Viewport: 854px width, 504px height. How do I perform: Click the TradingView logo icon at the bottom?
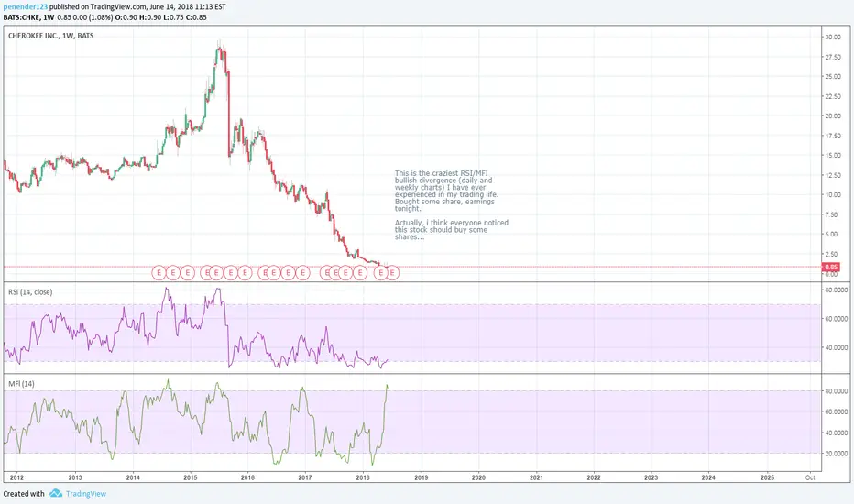point(56,493)
